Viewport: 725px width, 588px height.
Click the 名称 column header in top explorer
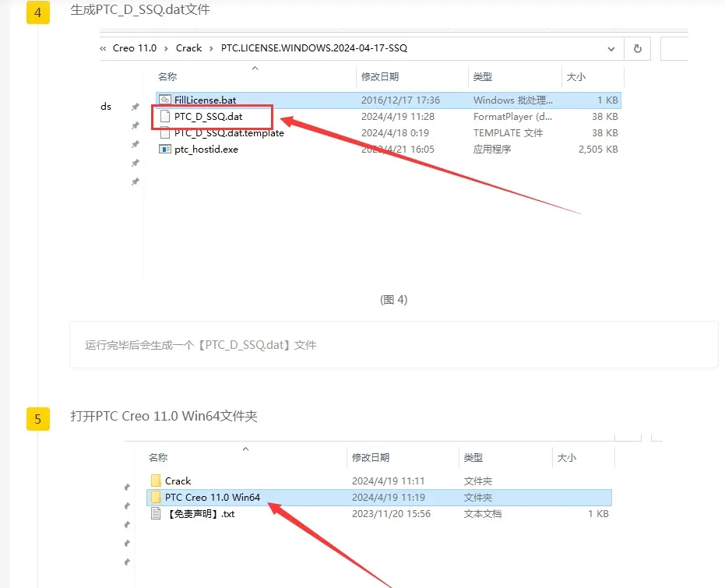point(167,77)
